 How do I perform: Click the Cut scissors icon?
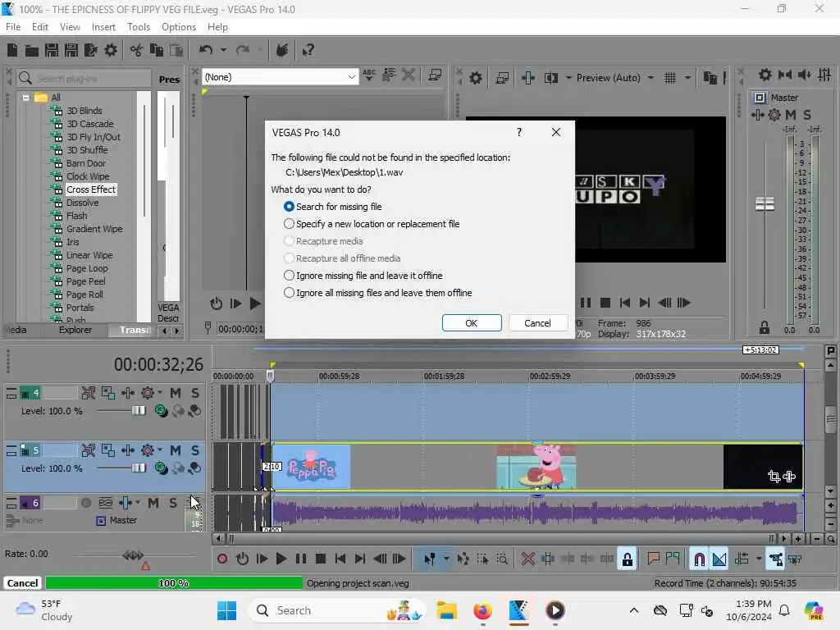[137, 50]
